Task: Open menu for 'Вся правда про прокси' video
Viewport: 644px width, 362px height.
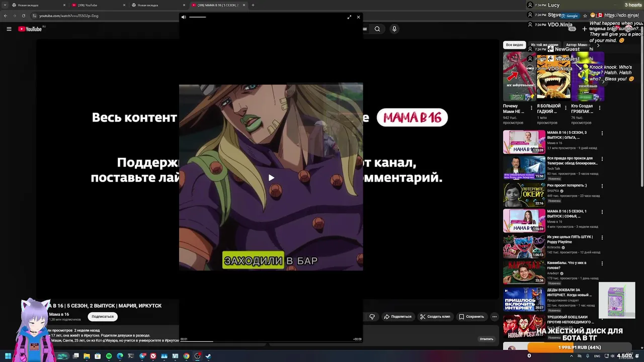Action: (602, 159)
